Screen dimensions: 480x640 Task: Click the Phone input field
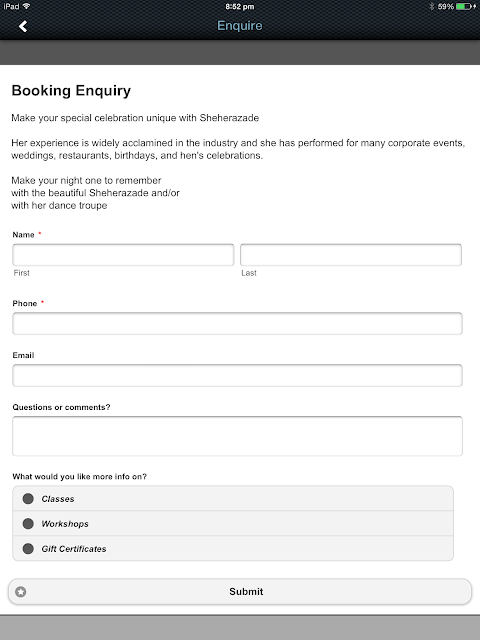coord(238,323)
